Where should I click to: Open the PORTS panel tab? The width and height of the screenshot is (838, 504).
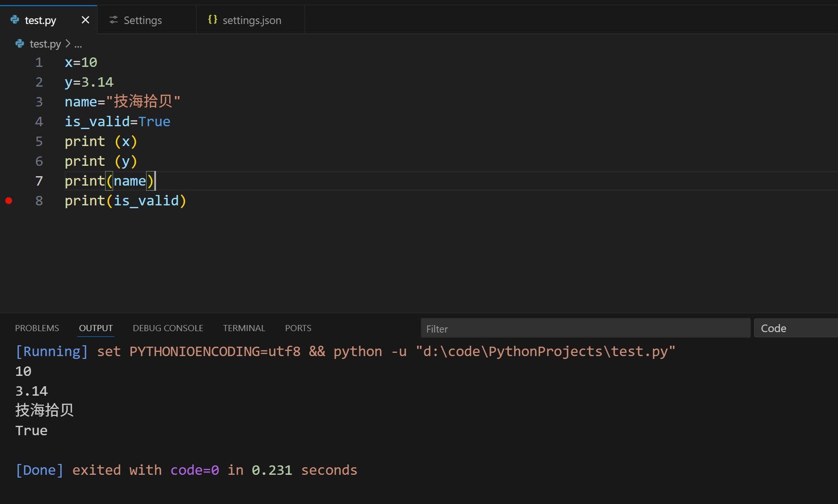298,328
